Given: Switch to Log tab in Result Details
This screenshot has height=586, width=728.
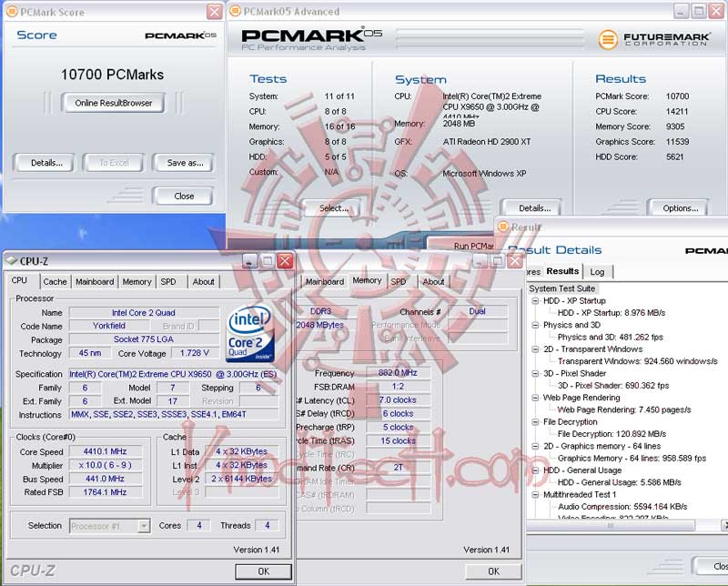Looking at the screenshot, I should [x=598, y=272].
